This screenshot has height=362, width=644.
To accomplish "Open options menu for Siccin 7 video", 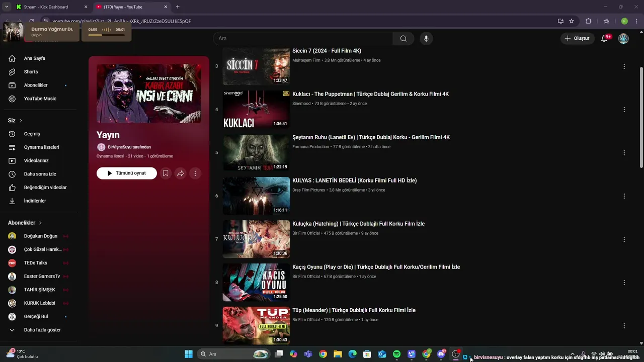I will point(624,66).
